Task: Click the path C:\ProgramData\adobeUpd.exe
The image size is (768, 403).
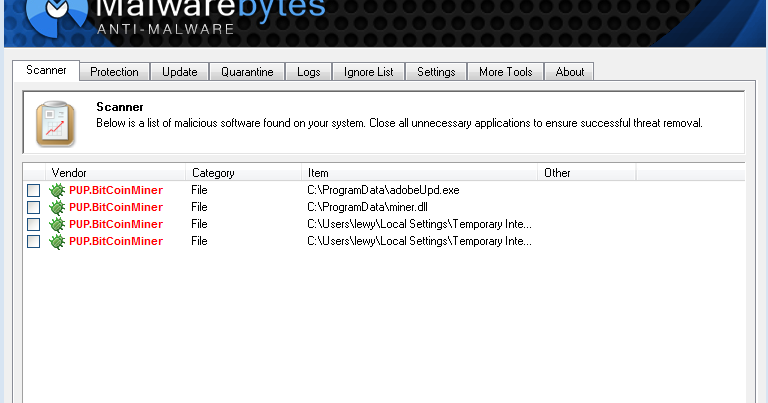Action: pyautogui.click(x=383, y=190)
